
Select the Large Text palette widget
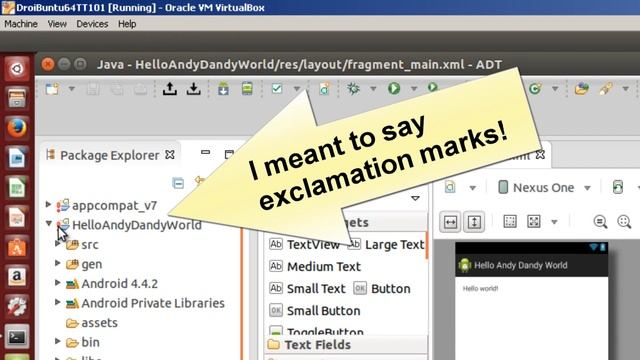point(386,244)
